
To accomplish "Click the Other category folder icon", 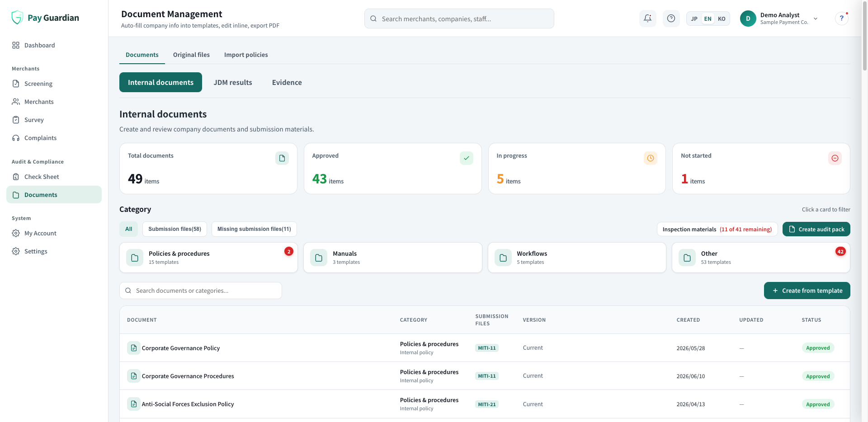I will pyautogui.click(x=687, y=258).
